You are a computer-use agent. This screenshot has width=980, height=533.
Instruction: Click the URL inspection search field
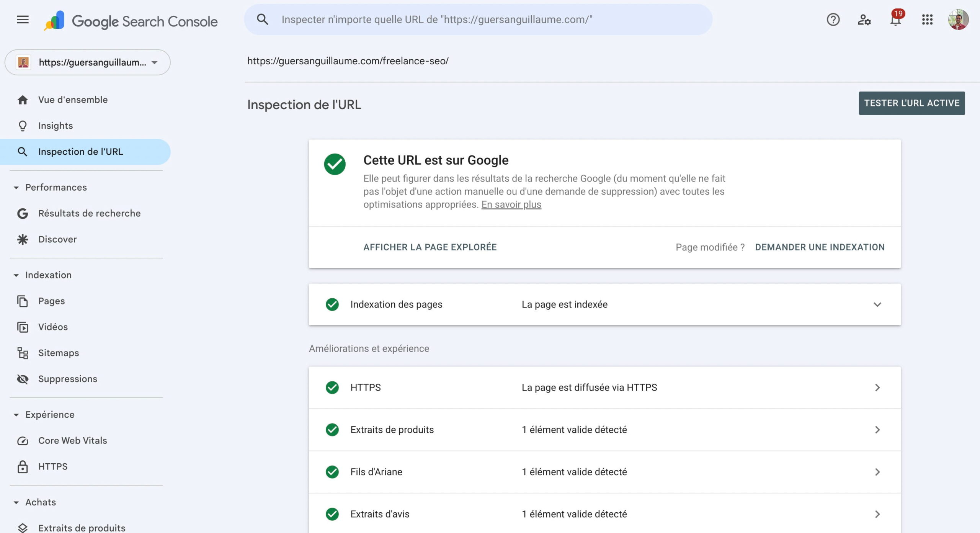479,20
